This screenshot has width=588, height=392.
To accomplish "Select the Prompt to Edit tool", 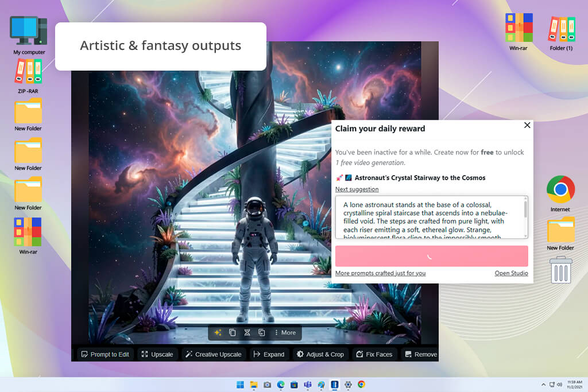I will (x=105, y=354).
